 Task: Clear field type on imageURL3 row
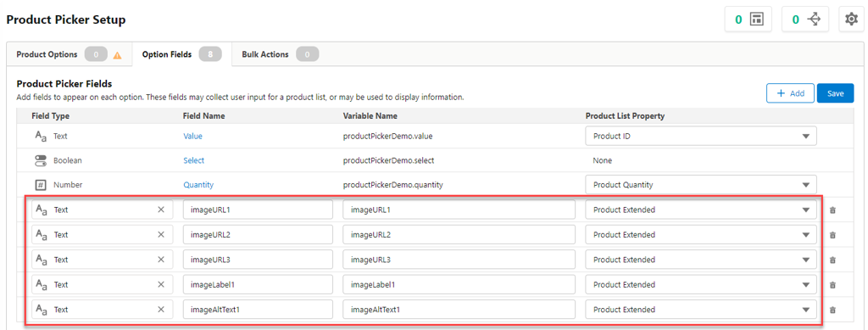tap(161, 260)
